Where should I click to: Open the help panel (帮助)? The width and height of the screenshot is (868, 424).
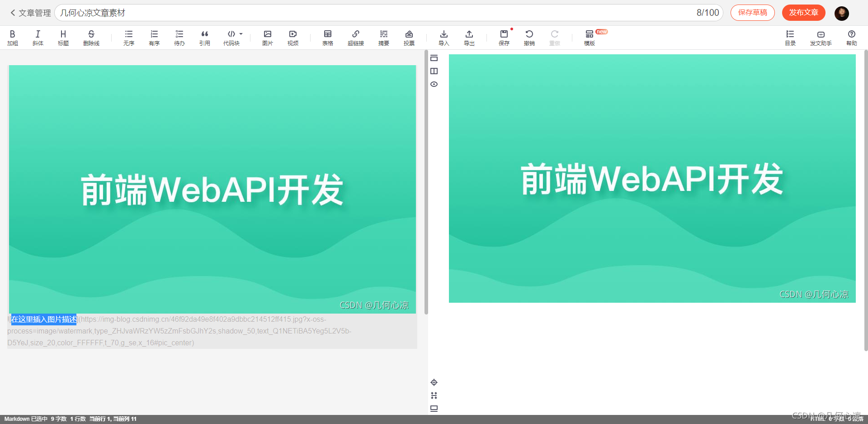(852, 38)
